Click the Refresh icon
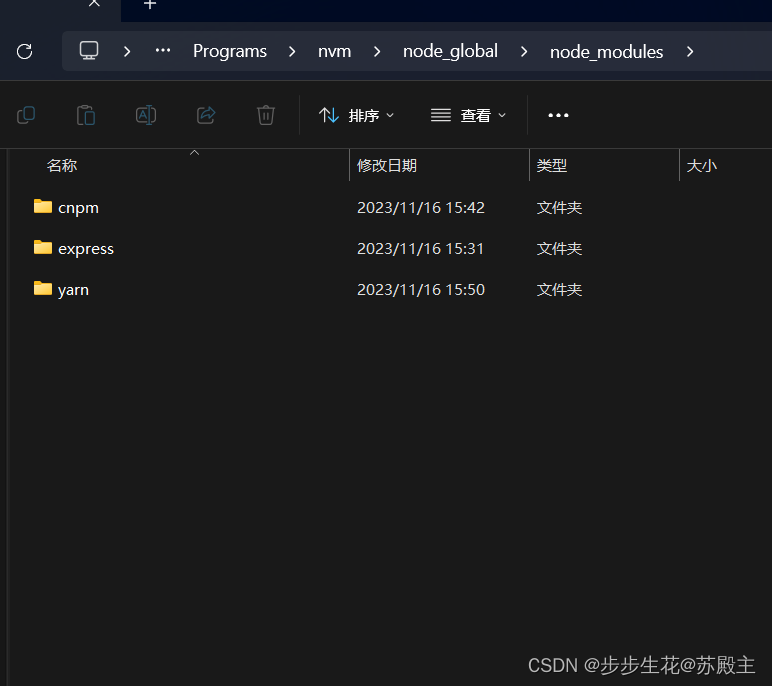Screen dimensions: 772x686 point(24,51)
